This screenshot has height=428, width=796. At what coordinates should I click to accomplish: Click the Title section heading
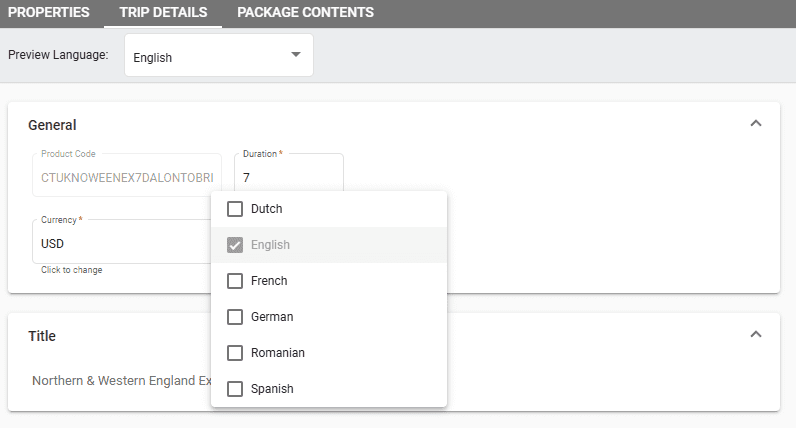pyautogui.click(x=41, y=336)
